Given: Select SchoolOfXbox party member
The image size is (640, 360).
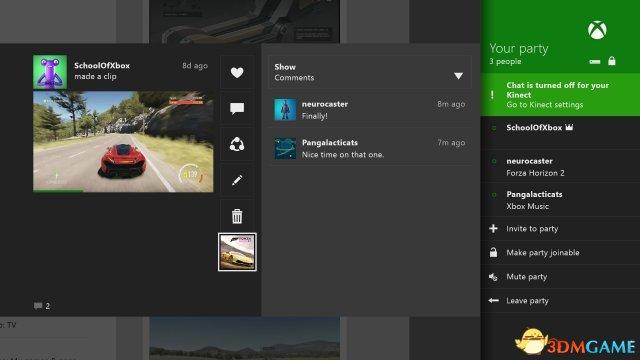Looking at the screenshot, I should pyautogui.click(x=560, y=133).
